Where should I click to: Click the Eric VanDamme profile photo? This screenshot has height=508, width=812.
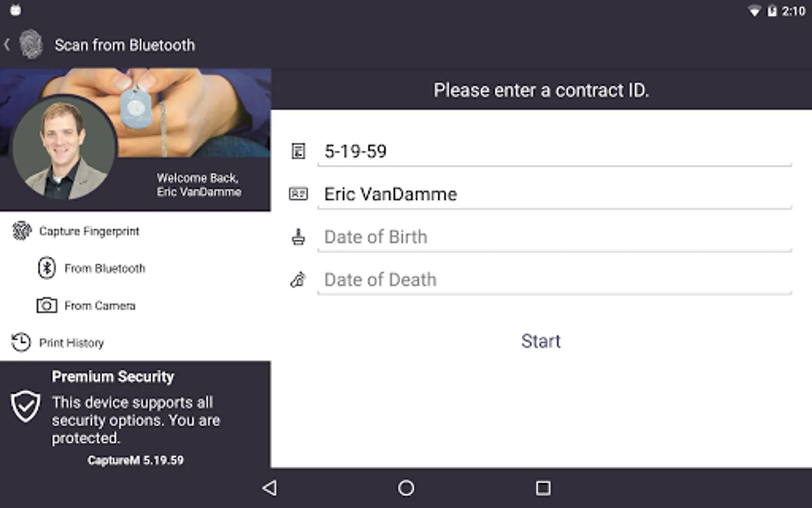64,148
